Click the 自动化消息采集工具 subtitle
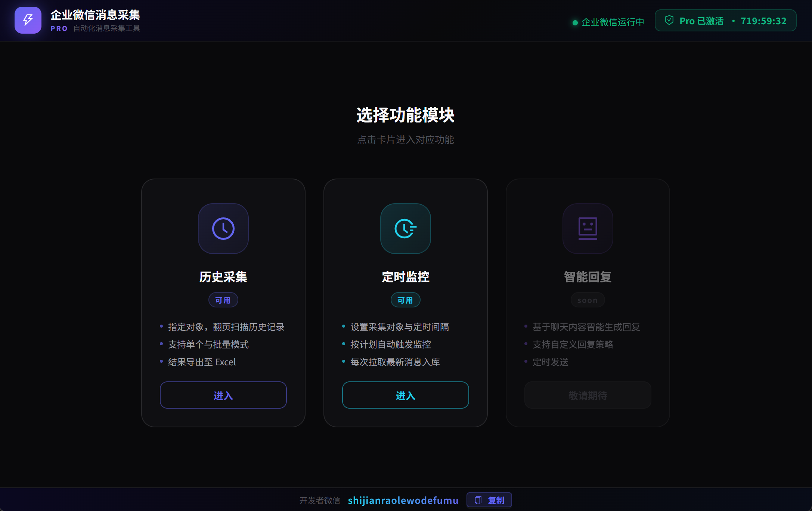Screen dimensions: 812x511 coord(107,28)
